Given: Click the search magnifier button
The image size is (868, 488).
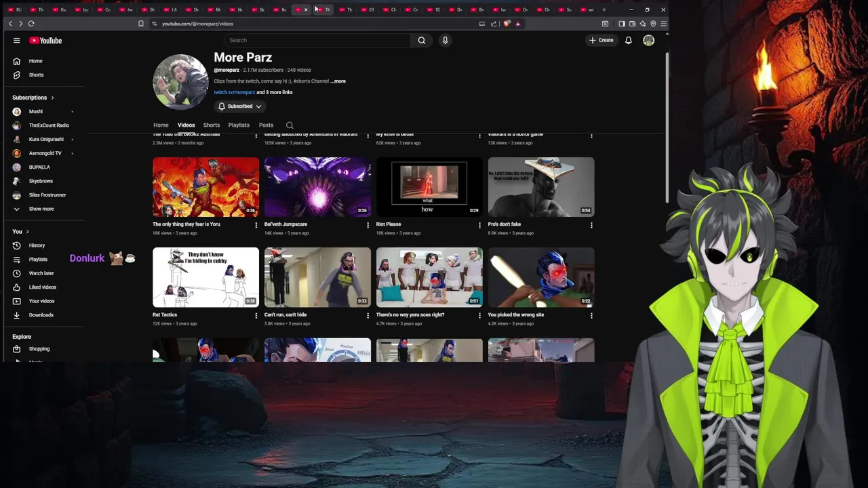Looking at the screenshot, I should click(421, 40).
